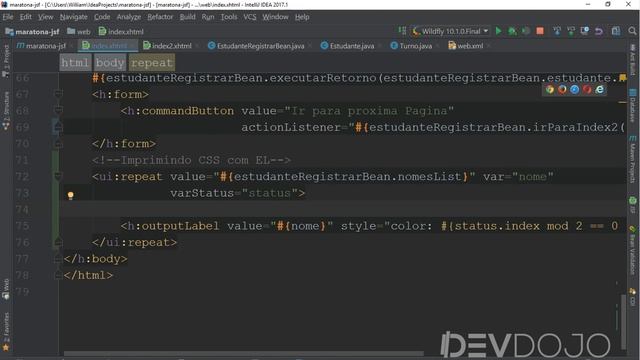The width and height of the screenshot is (640, 360).
Task: Open the Tools menu
Action: click(229, 17)
